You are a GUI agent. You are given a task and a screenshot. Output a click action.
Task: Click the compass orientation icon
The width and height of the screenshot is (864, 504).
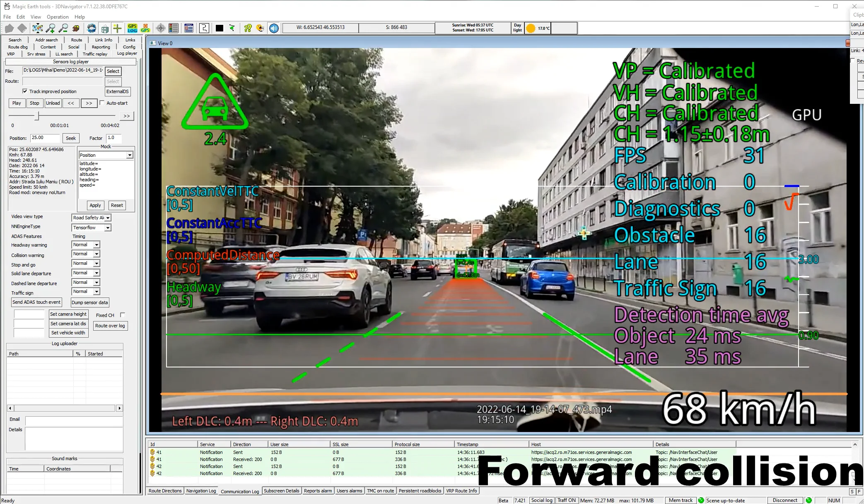[x=161, y=28]
